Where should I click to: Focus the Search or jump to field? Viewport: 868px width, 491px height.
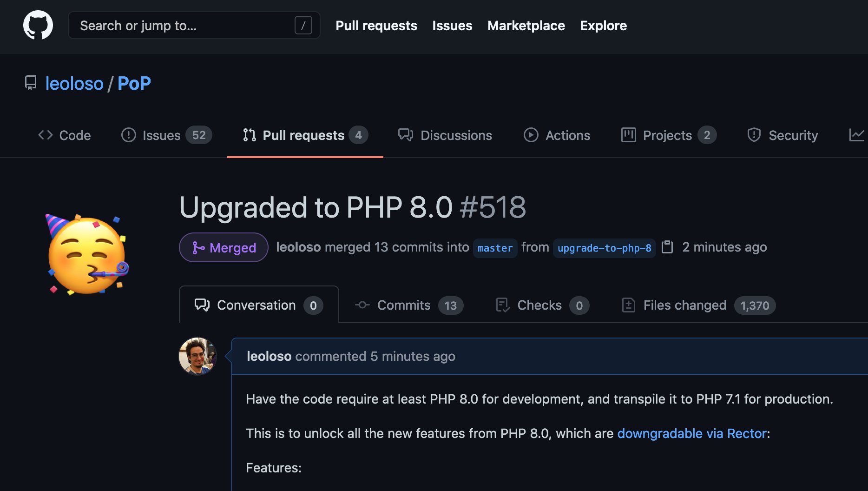tap(194, 26)
